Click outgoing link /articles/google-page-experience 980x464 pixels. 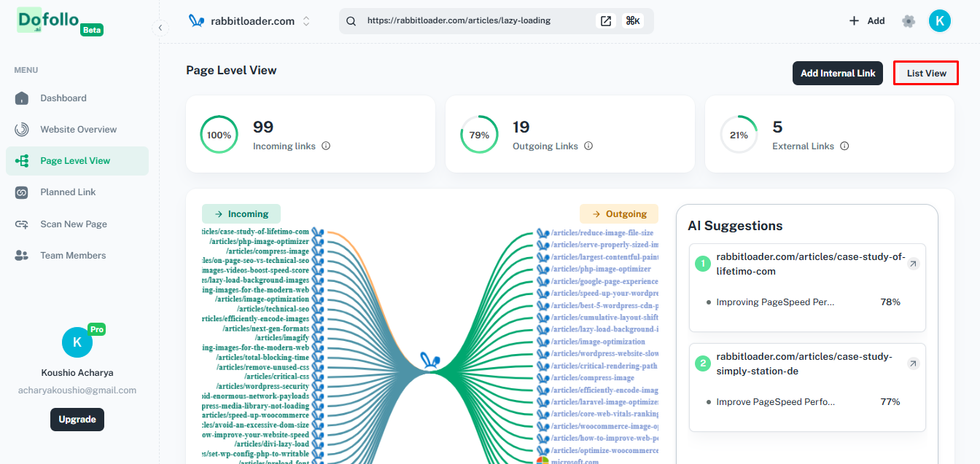click(604, 281)
